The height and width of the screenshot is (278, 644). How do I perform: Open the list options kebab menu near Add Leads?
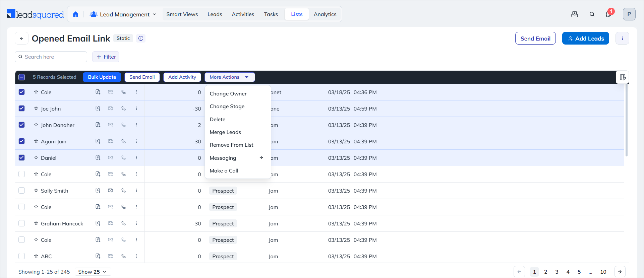pos(622,38)
